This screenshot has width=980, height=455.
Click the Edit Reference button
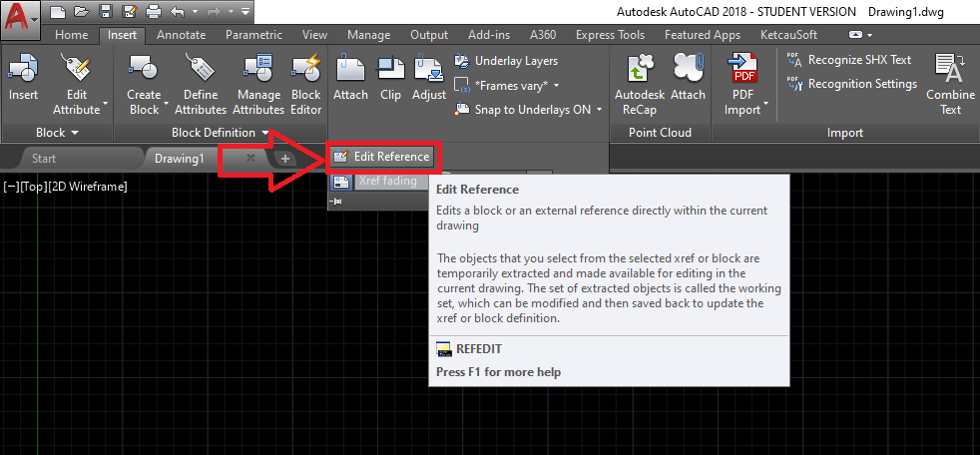click(381, 157)
